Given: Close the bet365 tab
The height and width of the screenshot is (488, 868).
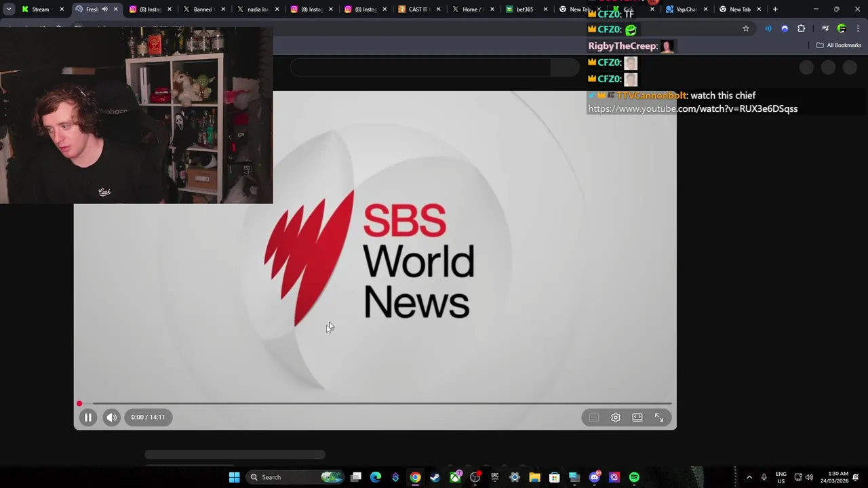Looking at the screenshot, I should [546, 9].
